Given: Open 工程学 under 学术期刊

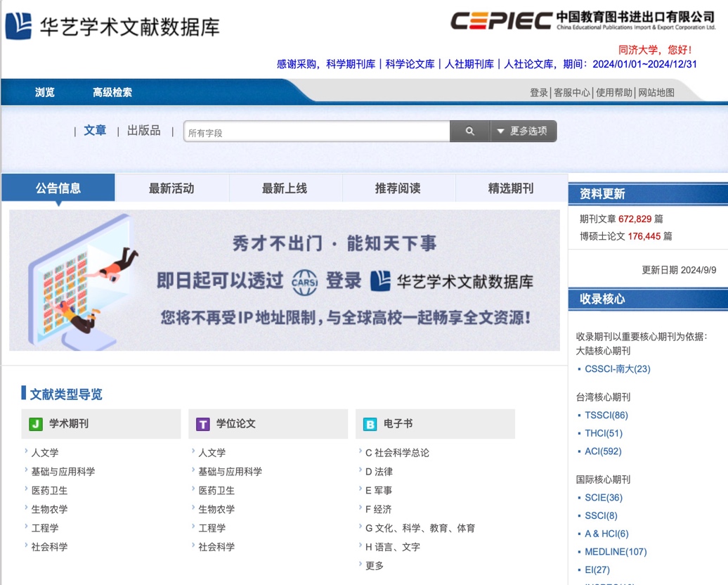Looking at the screenshot, I should coord(45,528).
